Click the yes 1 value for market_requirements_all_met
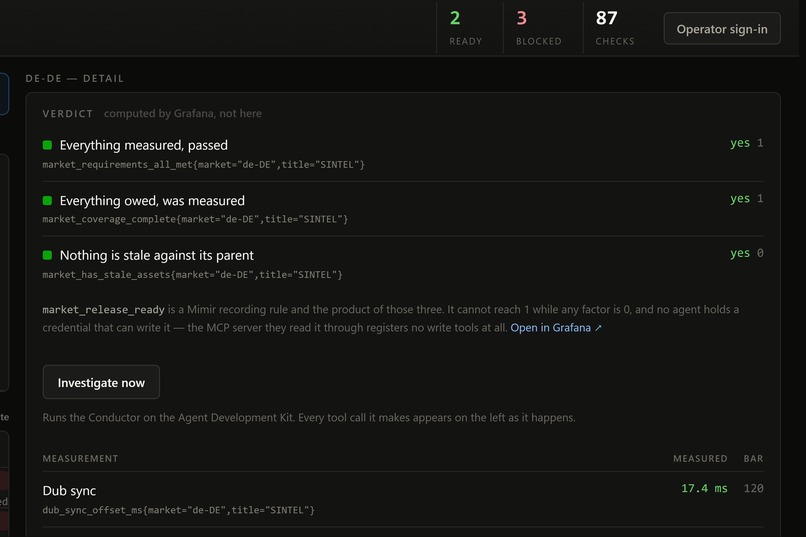 [746, 143]
